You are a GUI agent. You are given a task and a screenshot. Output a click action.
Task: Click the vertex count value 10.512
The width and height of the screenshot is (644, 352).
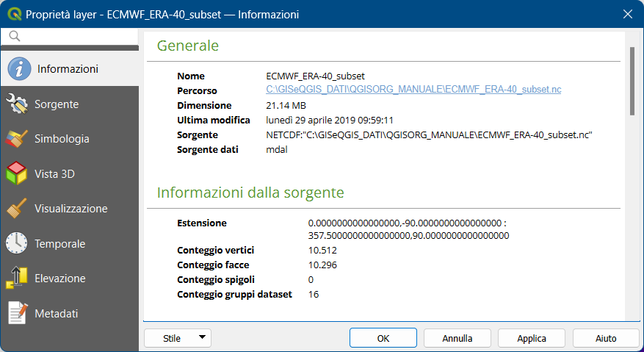tap(322, 251)
